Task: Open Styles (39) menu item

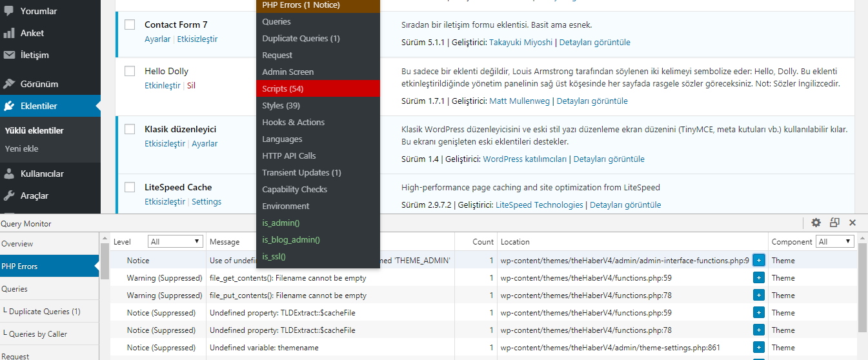Action: 318,105
